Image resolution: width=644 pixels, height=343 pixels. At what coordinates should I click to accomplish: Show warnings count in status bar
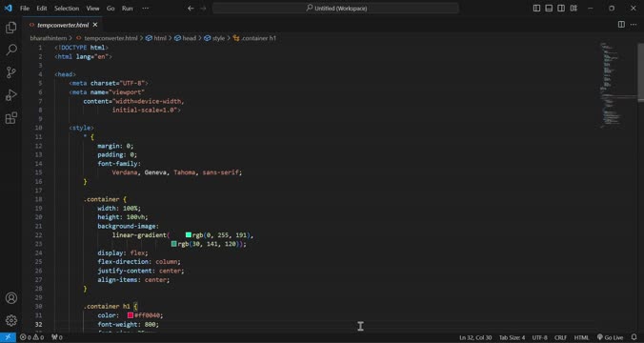[38, 337]
